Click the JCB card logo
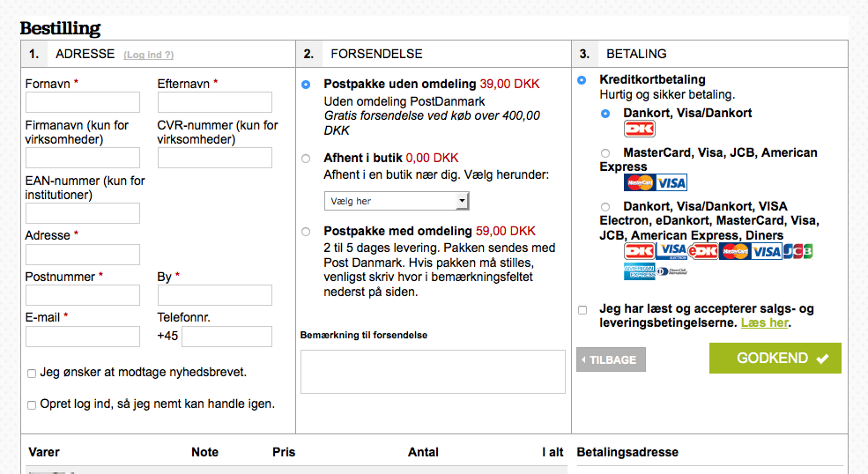Image resolution: width=868 pixels, height=474 pixels. coord(798,251)
